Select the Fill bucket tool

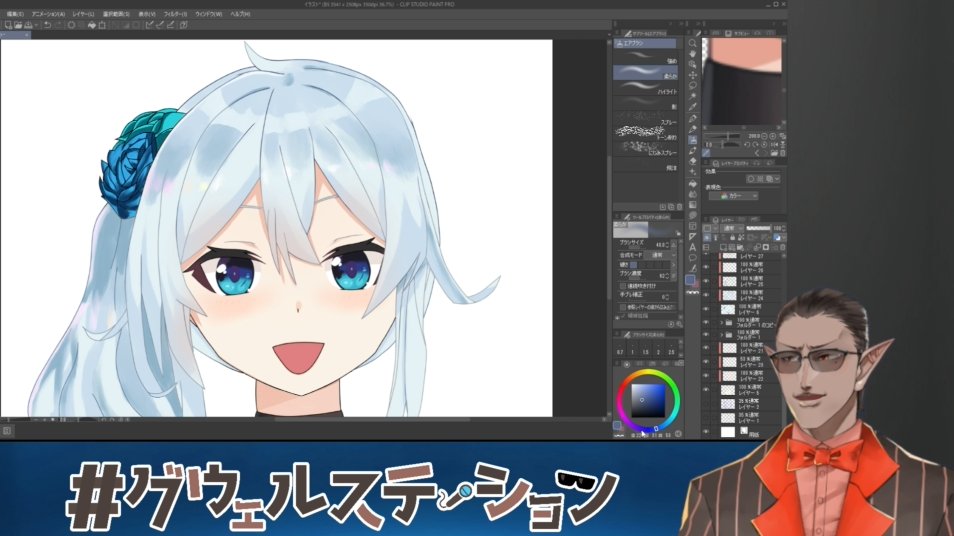point(692,183)
